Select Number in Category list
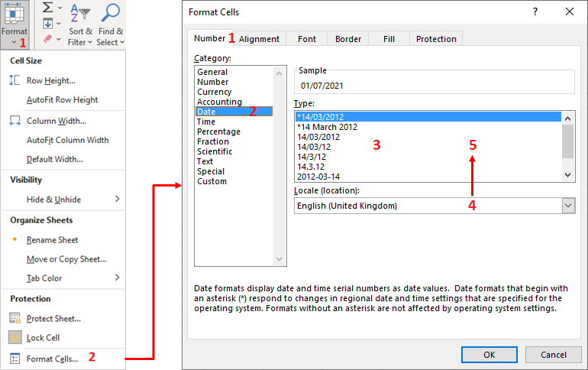This screenshot has width=588, height=370. coord(212,82)
